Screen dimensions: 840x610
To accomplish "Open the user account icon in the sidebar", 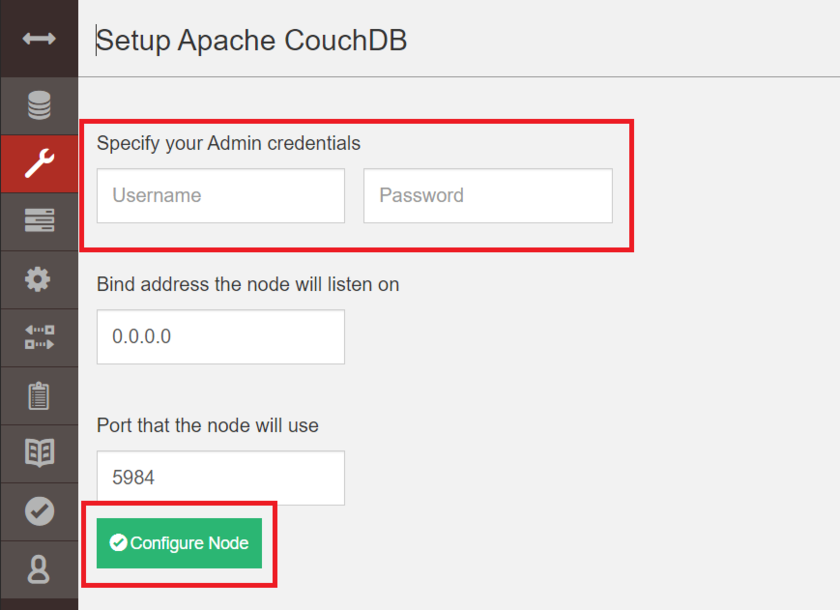I will 39,569.
